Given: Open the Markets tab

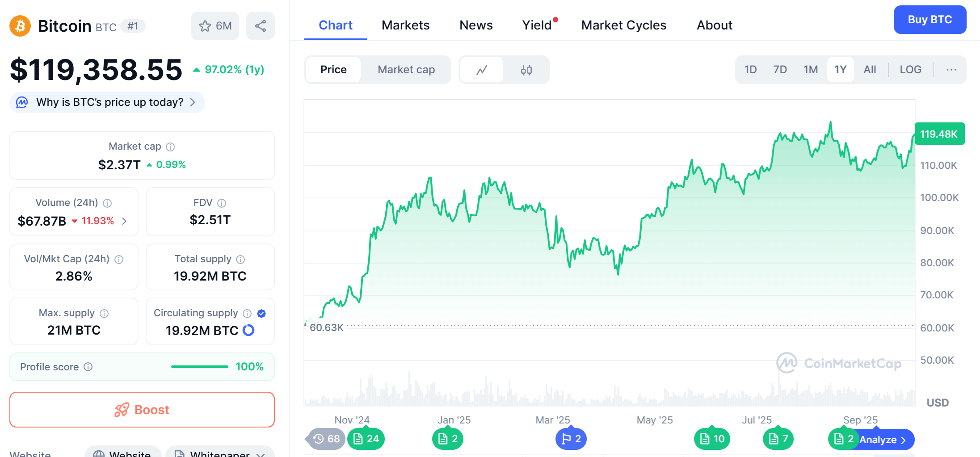Looking at the screenshot, I should pyautogui.click(x=405, y=25).
